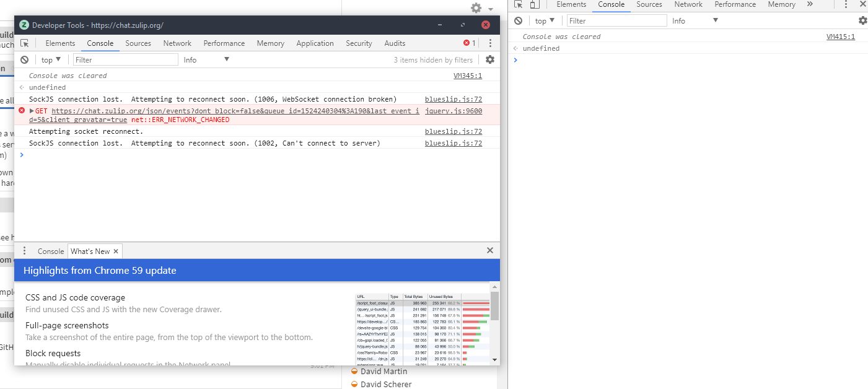The image size is (868, 389).
Task: Open blueslip.js:72 link for 1006 WebSocket message
Action: coord(454,99)
